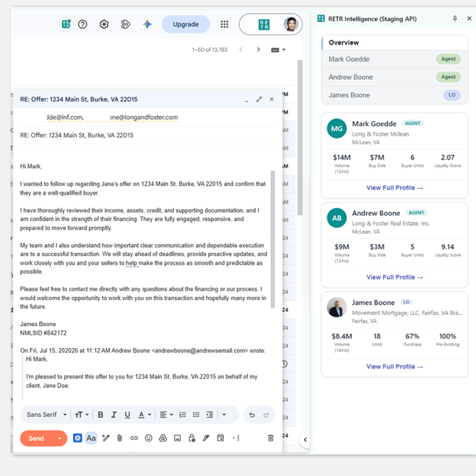Toggle italic formatting
Image resolution: width=476 pixels, height=476 pixels.
point(114,415)
